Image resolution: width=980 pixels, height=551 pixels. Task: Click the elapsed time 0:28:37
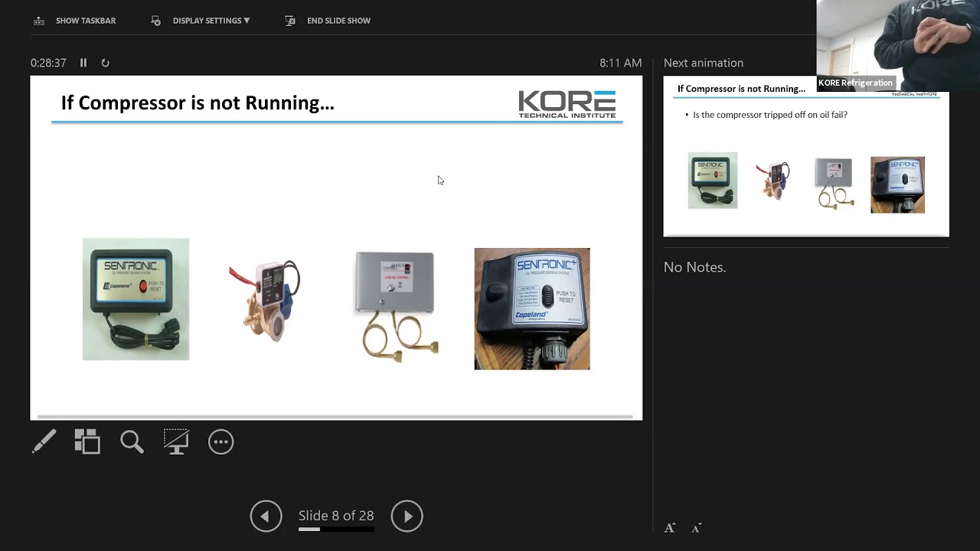(48, 63)
